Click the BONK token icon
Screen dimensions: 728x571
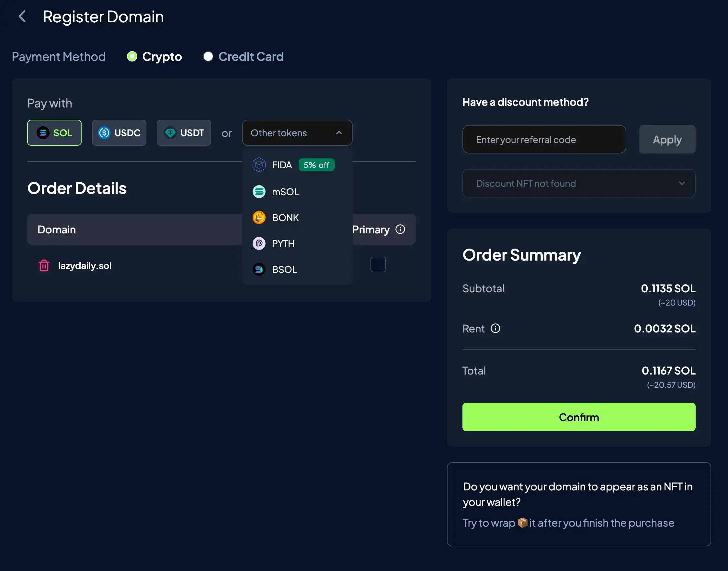(259, 218)
